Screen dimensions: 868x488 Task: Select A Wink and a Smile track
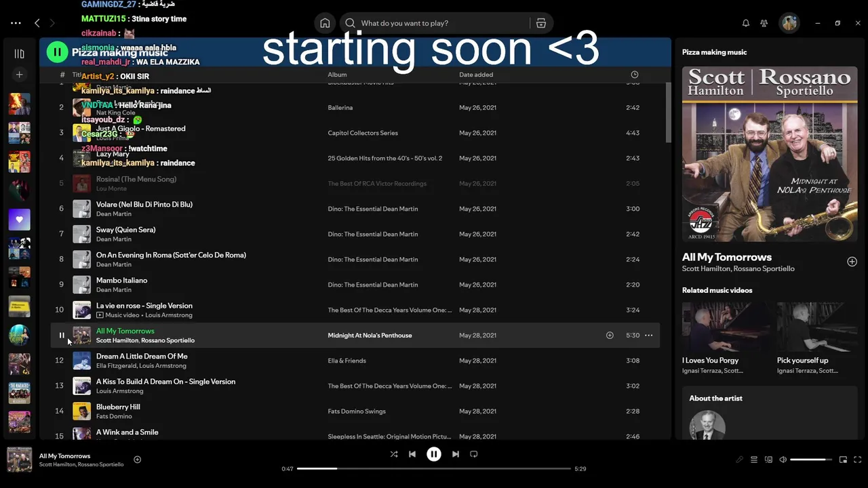[x=127, y=432]
